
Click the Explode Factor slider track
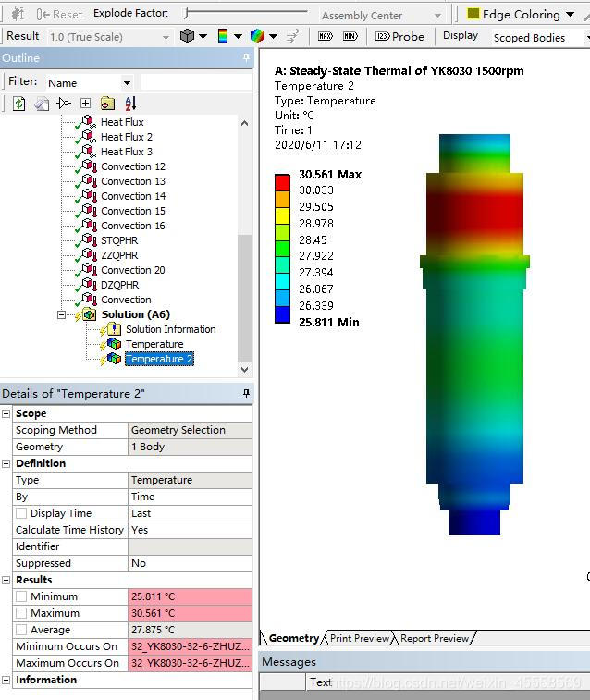point(245,13)
